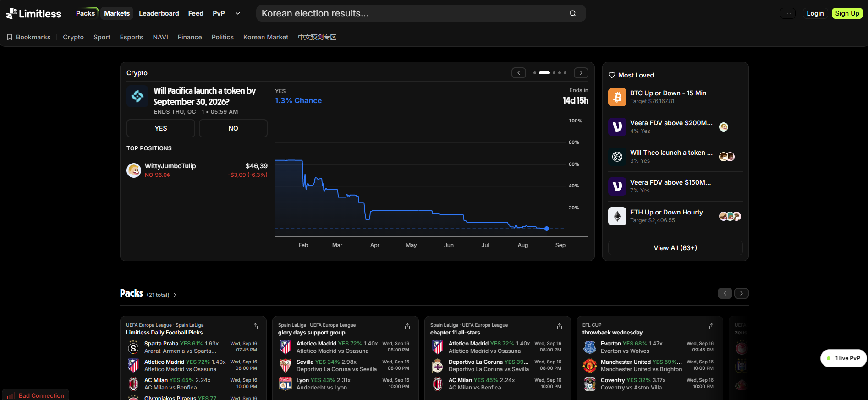Select the first carousel indicator dot
Screen dimensions: 868x400
pos(535,73)
